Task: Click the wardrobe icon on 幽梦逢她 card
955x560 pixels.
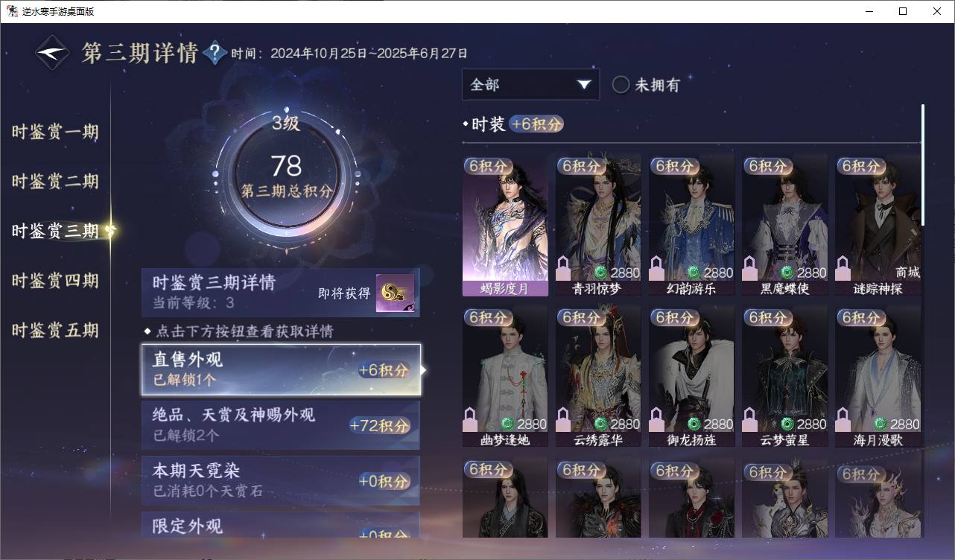Action: coord(471,419)
